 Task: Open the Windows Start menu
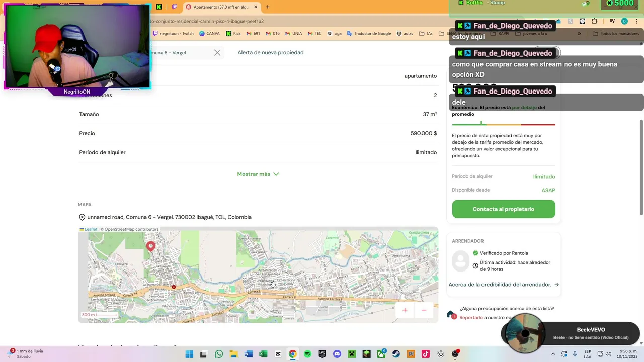pyautogui.click(x=189, y=354)
